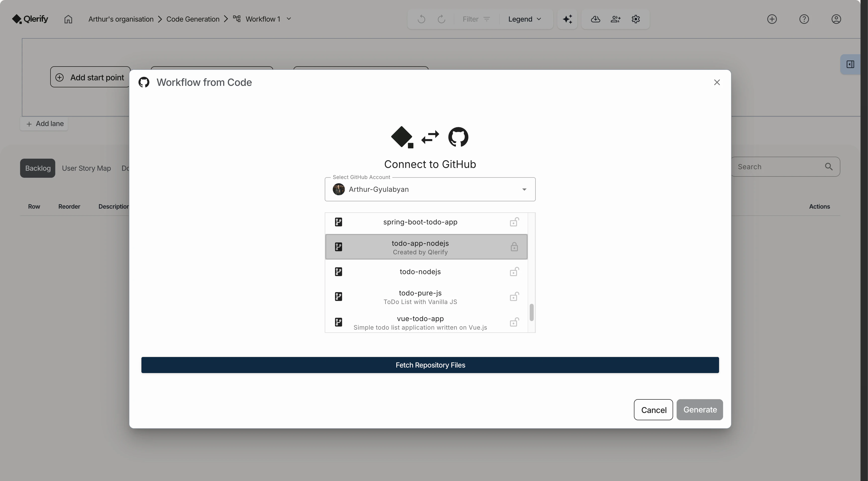Click the undo icon
This screenshot has width=868, height=481.
click(421, 19)
